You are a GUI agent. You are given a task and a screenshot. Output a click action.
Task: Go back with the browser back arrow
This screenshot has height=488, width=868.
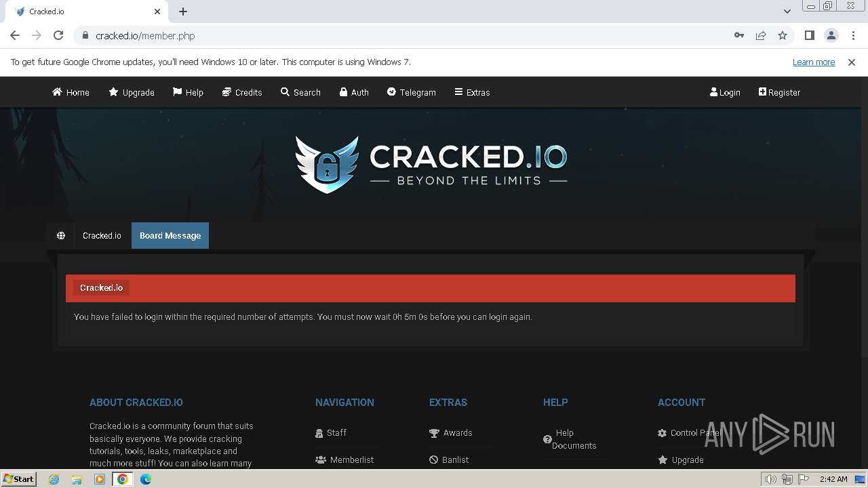tap(15, 35)
